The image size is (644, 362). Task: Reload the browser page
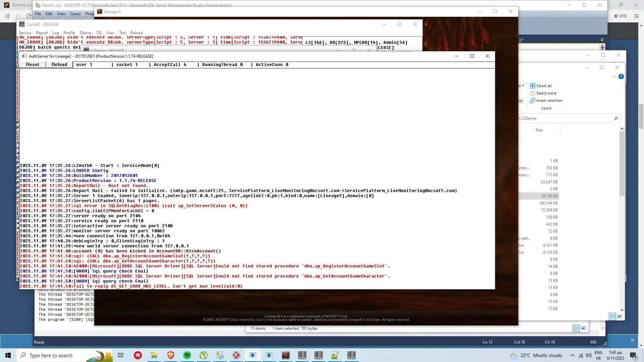(x=29, y=16)
